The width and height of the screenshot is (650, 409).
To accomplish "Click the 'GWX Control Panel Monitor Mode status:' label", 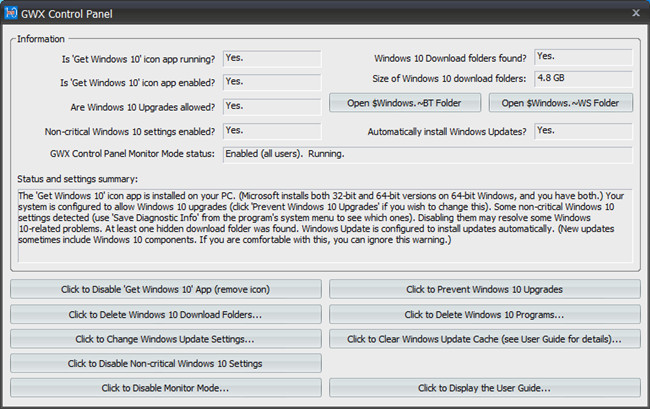I will point(132,154).
